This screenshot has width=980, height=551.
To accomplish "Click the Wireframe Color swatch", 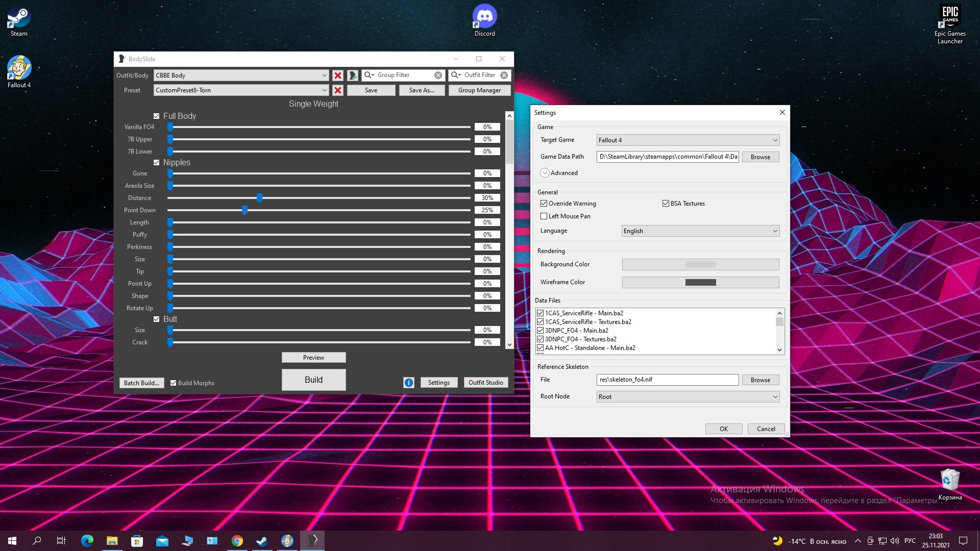I will (x=700, y=283).
